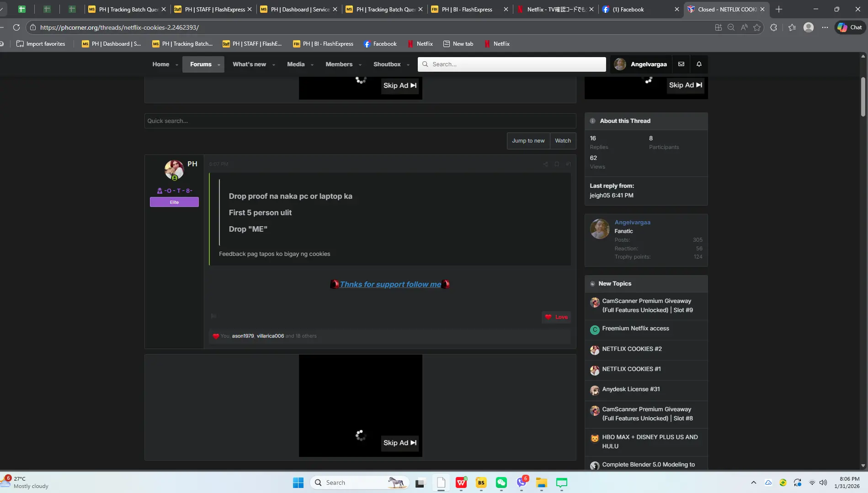Open the Home nav item

(161, 64)
